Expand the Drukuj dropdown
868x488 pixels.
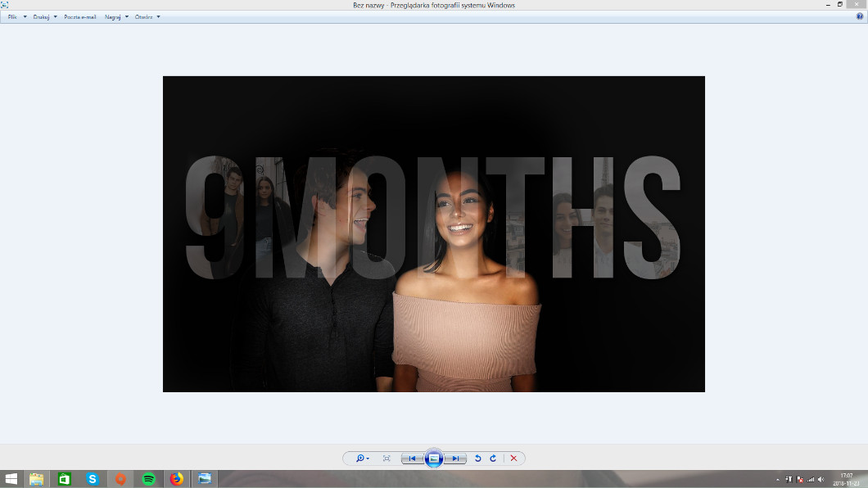(x=44, y=16)
